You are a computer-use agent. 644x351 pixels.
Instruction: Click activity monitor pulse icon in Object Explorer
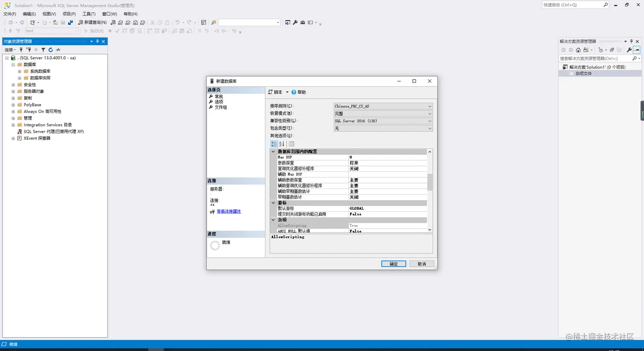point(58,50)
